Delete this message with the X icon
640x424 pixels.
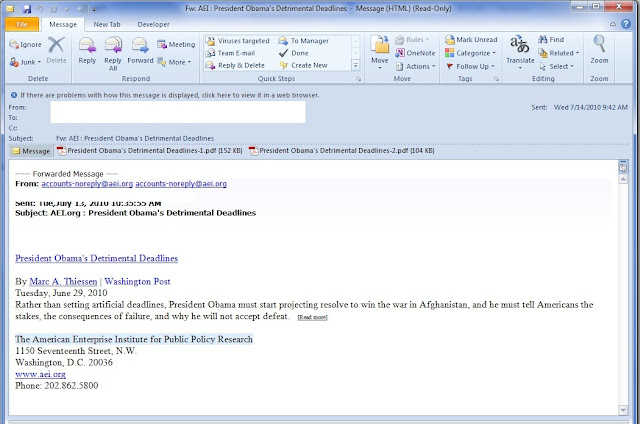56,51
